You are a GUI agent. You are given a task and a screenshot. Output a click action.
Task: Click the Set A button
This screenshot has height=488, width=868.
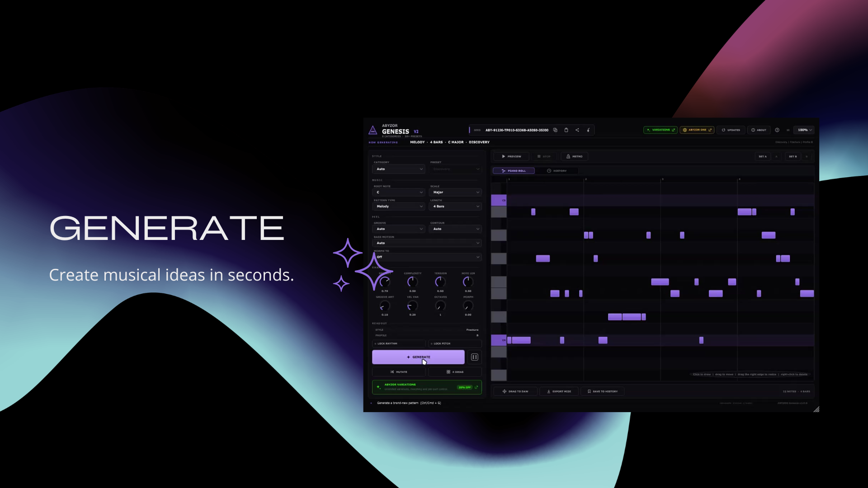pyautogui.click(x=763, y=156)
